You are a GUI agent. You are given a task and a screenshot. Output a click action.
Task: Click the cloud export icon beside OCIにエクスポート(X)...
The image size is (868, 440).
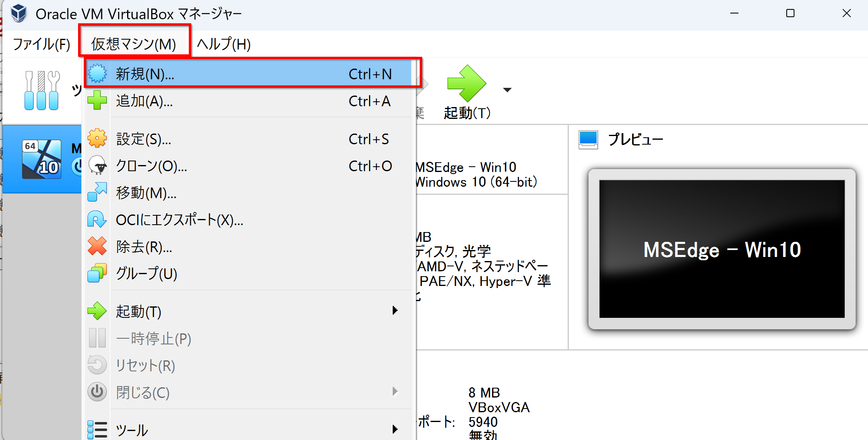97,219
